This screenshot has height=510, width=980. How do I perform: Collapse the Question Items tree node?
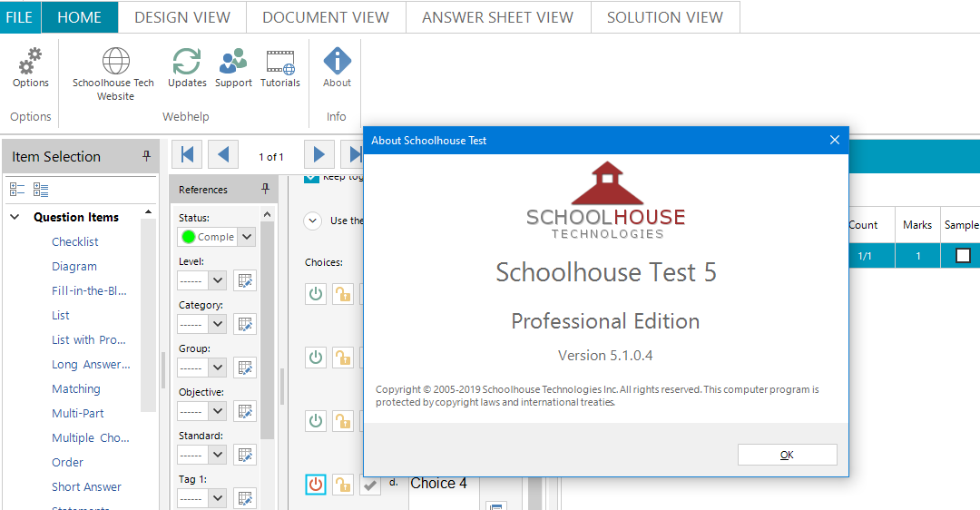tap(15, 217)
